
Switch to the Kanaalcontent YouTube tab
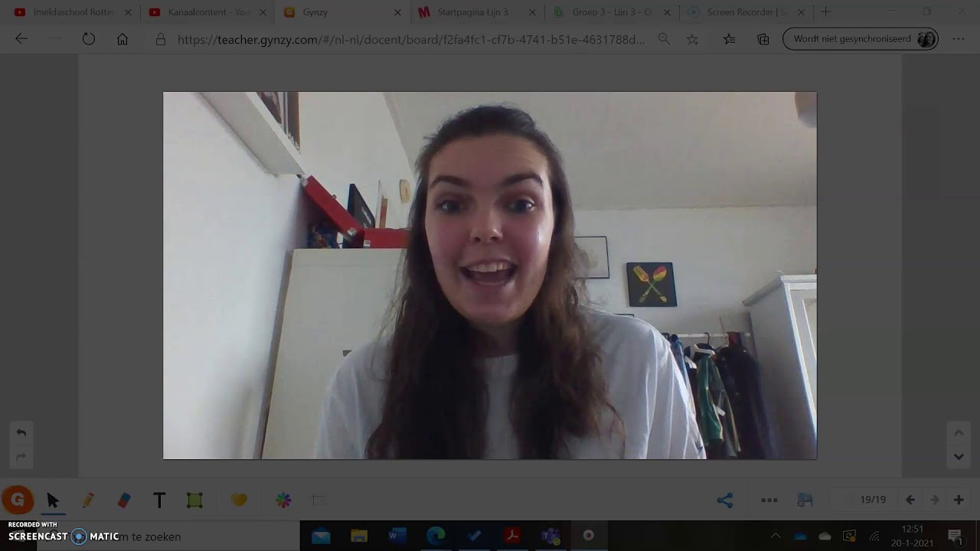(208, 12)
